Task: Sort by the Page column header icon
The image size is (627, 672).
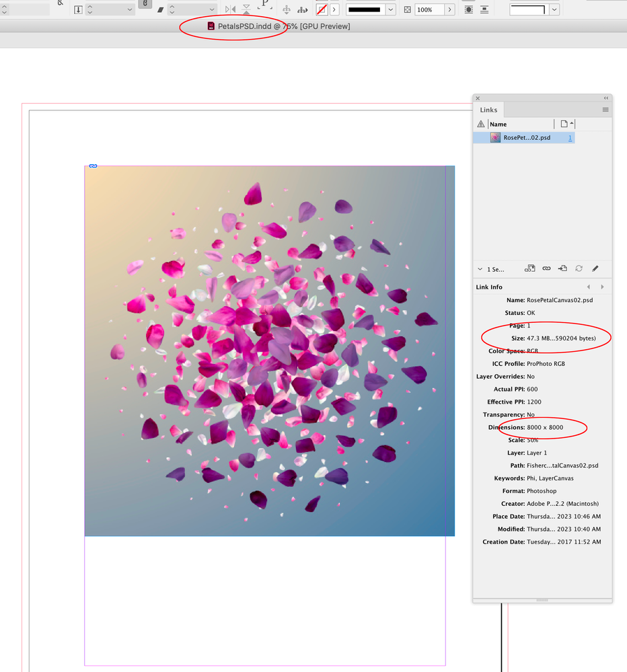Action: [x=564, y=124]
